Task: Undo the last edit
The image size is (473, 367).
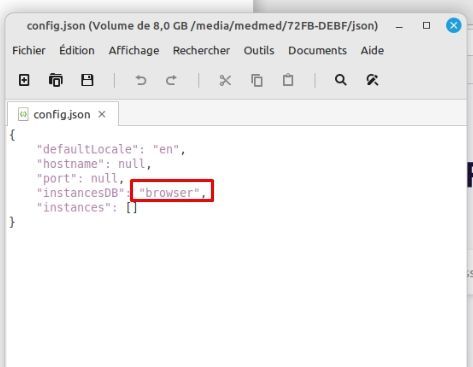Action: pos(141,80)
